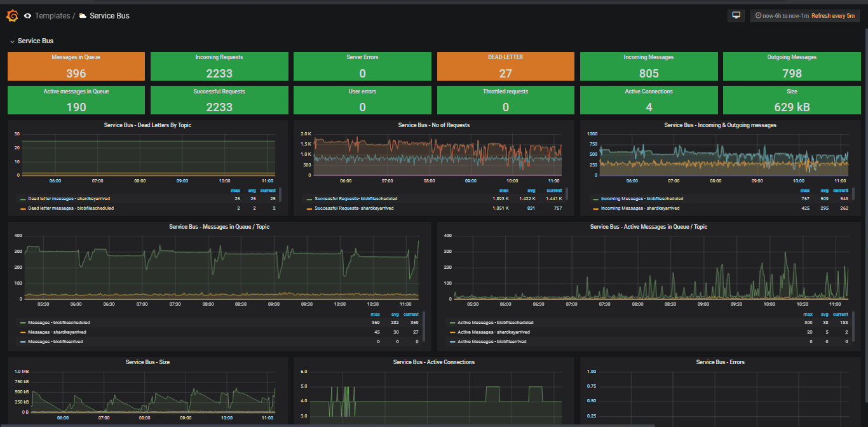The height and width of the screenshot is (427, 868).
Task: Click the horizontal scrollbar at window bottom
Action: [x=327, y=425]
